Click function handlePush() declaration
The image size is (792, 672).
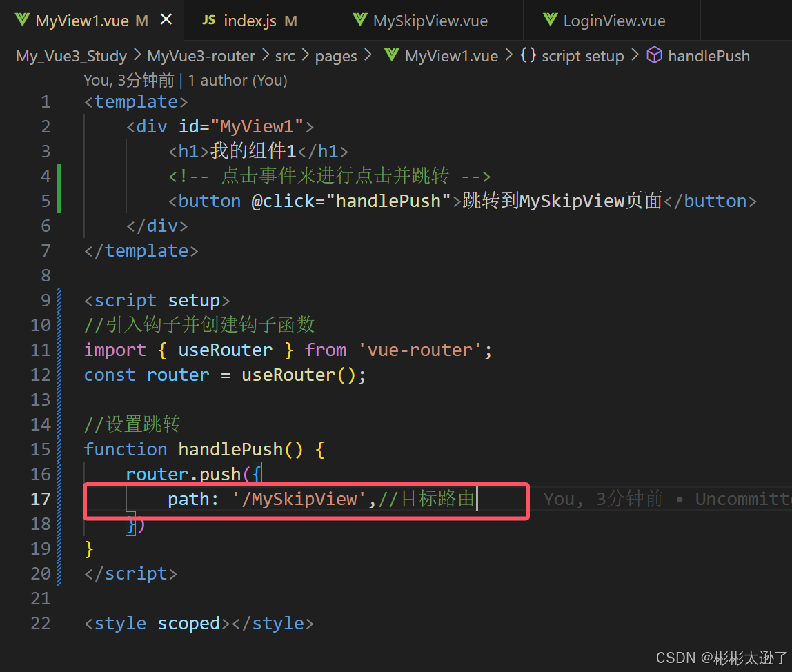(204, 449)
